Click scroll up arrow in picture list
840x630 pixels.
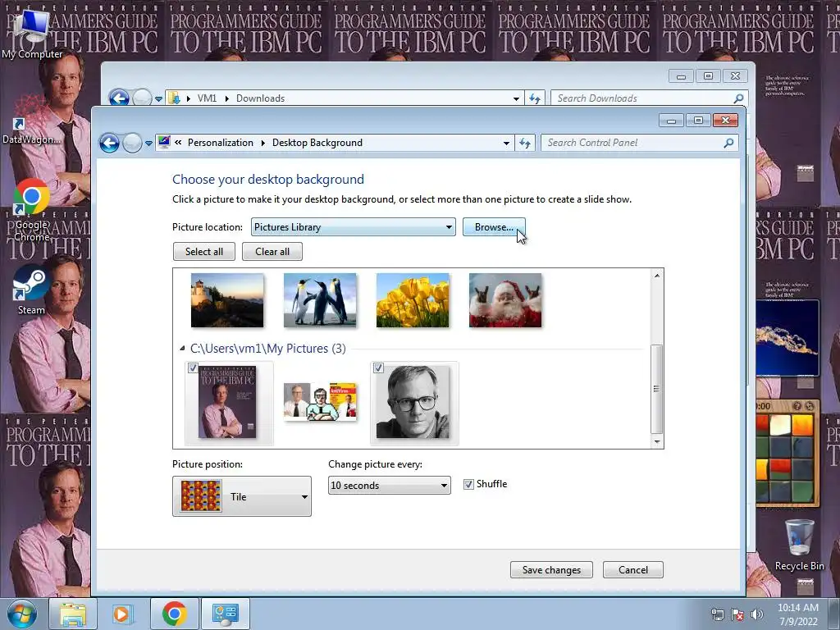point(657,276)
